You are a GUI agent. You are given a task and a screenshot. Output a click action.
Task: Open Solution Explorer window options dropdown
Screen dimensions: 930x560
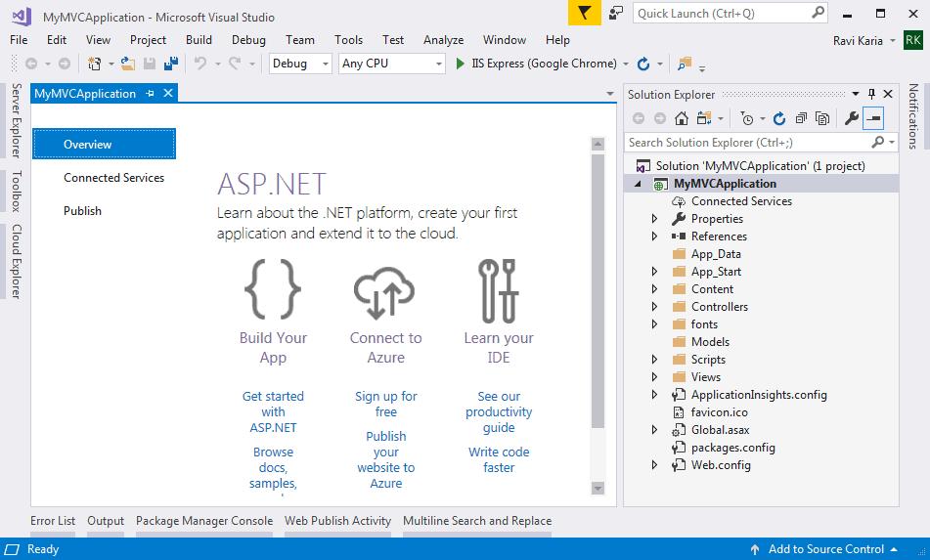[x=856, y=94]
